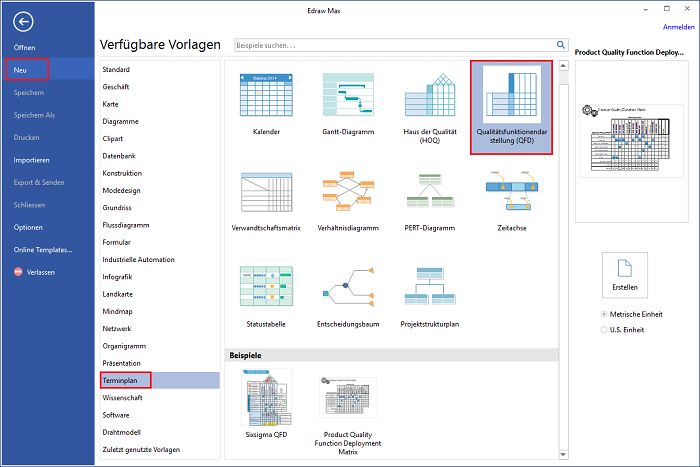Select the Formular category
This screenshot has width=700, height=467.
(117, 242)
